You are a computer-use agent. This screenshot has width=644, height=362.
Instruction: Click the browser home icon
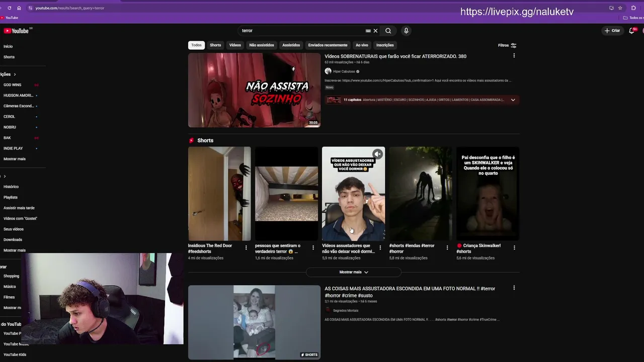[x=19, y=8]
